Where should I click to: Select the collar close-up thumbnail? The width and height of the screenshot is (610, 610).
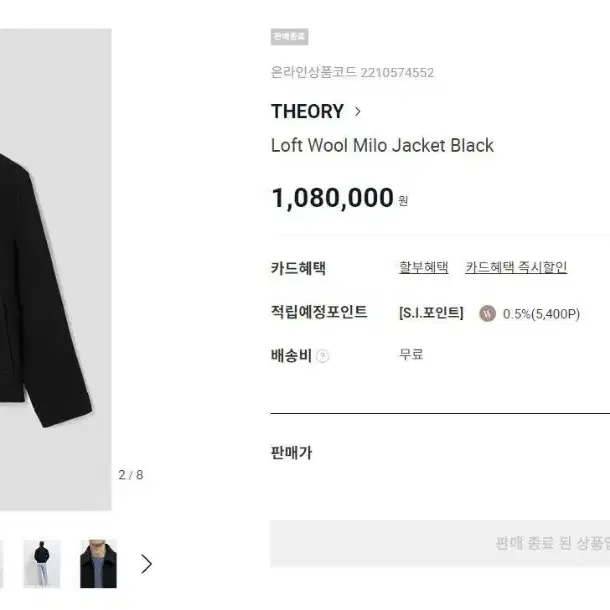[98, 564]
